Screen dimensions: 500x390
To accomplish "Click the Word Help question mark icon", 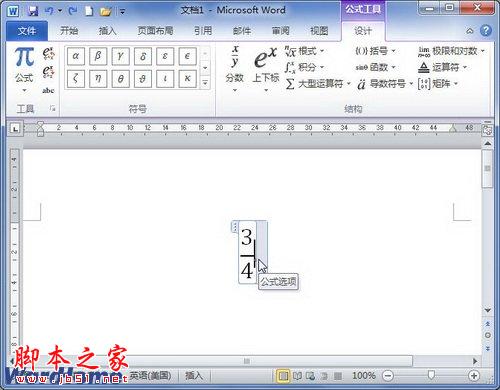I will pyautogui.click(x=486, y=31).
